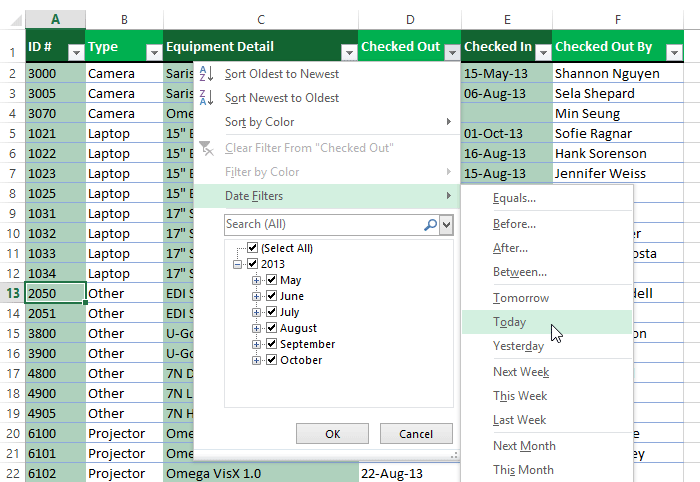
Task: Open the Checked Out By filter dropdown
Action: 674,53
